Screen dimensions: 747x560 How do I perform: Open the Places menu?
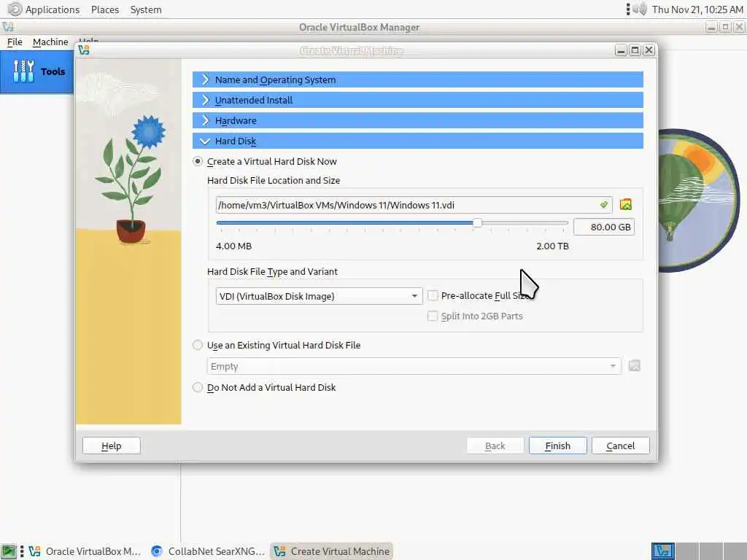[x=105, y=9]
